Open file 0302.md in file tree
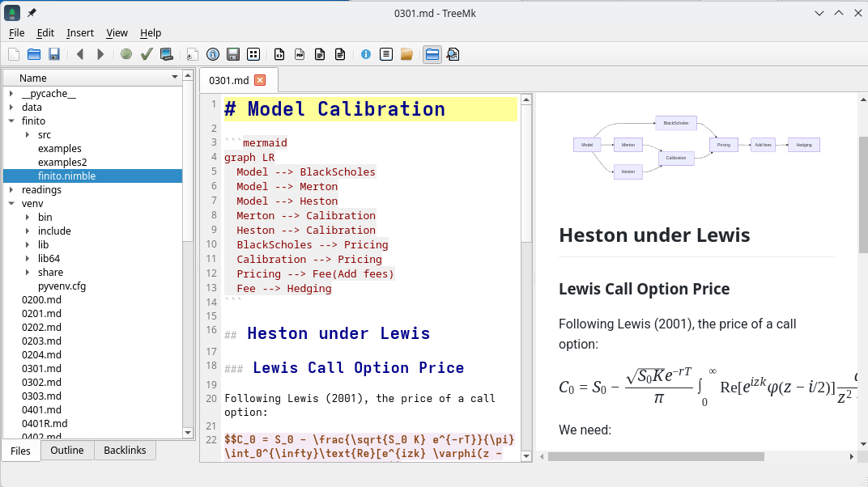 coord(41,383)
